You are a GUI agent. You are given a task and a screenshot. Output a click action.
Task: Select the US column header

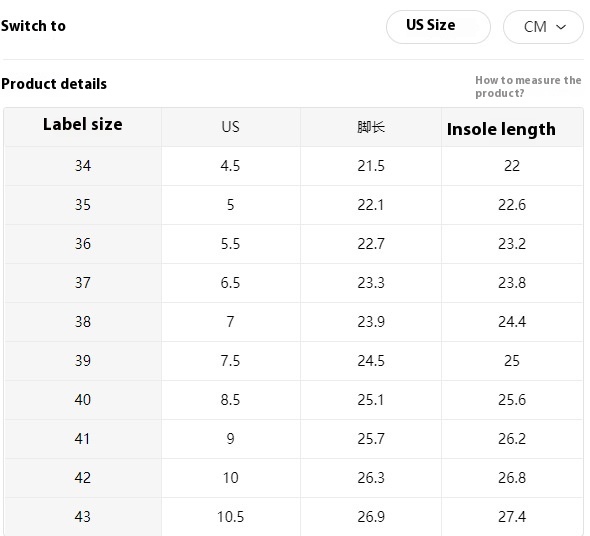point(231,127)
